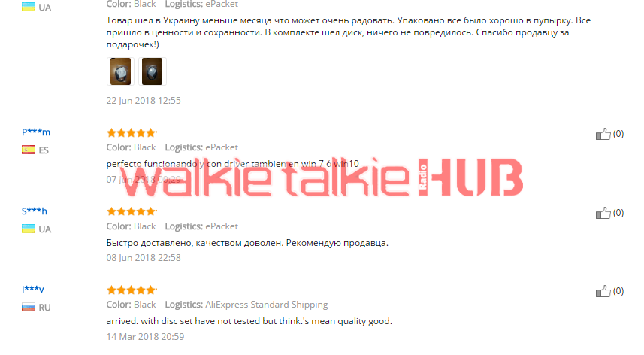Click thumbs-up icon on P***m's review
Viewport: 644px width, 355px height.
[x=603, y=134]
